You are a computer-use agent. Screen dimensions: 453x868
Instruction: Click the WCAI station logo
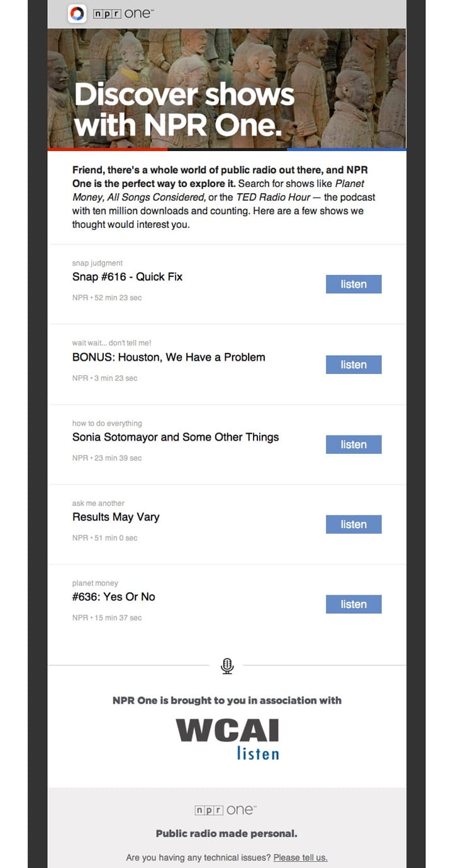pos(227,731)
